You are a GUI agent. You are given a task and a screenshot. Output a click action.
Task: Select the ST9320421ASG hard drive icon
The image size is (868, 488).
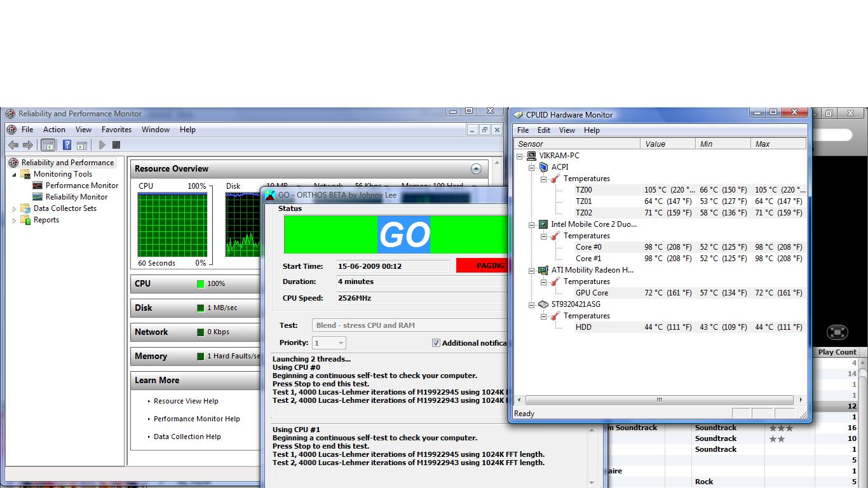(543, 304)
